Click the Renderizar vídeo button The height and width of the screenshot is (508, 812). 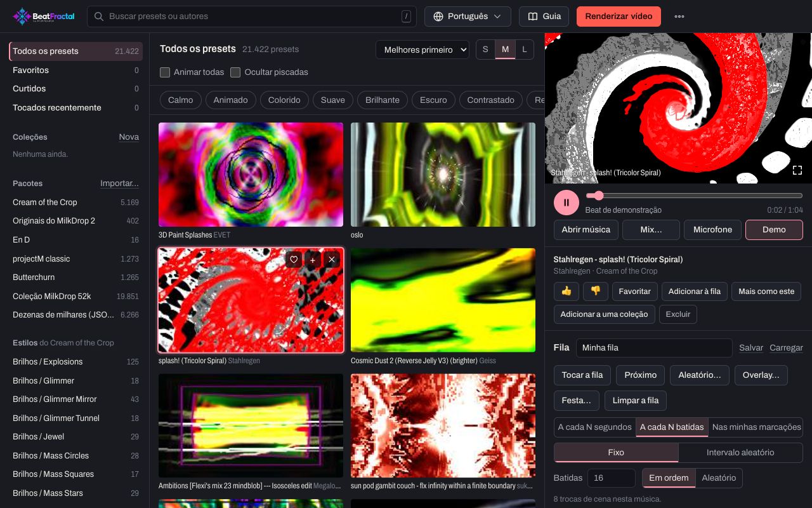(619, 17)
